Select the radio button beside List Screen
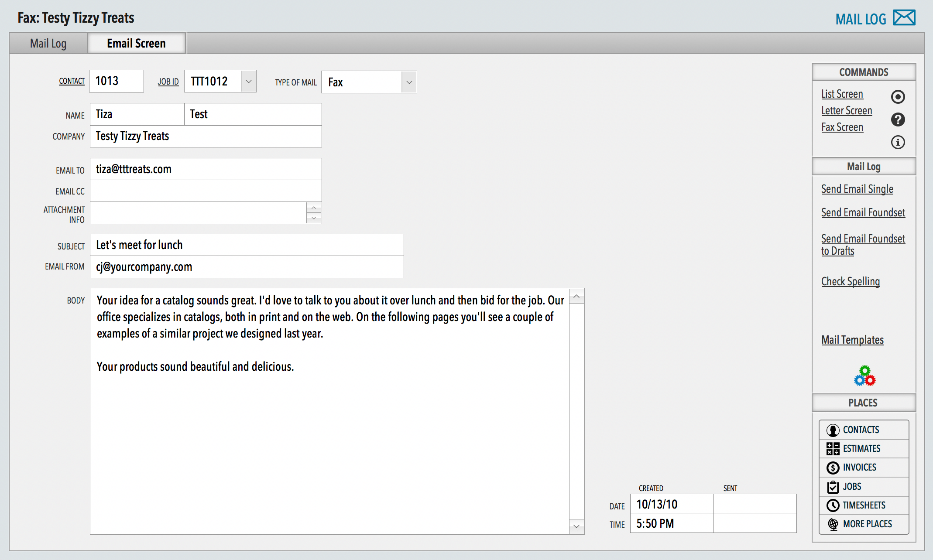The image size is (933, 560). pos(898,96)
